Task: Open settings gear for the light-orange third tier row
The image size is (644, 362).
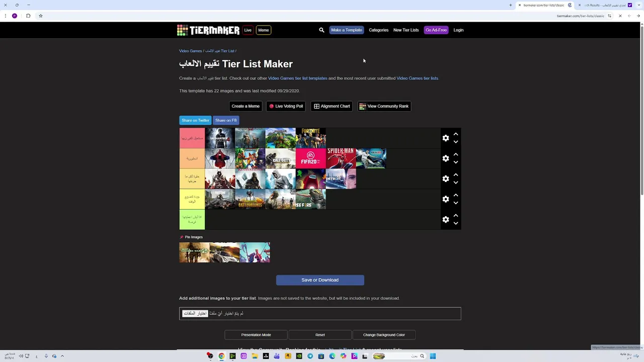Action: pyautogui.click(x=445, y=179)
